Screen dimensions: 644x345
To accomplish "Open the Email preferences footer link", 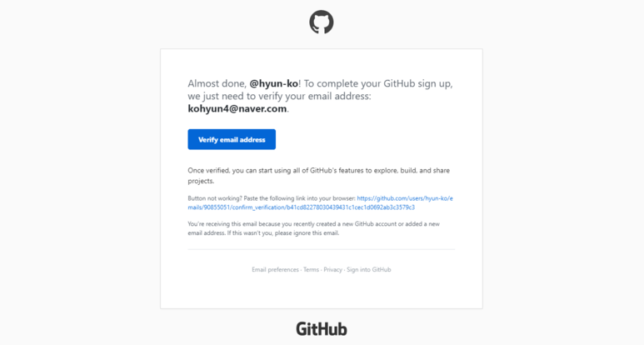I will [x=275, y=270].
